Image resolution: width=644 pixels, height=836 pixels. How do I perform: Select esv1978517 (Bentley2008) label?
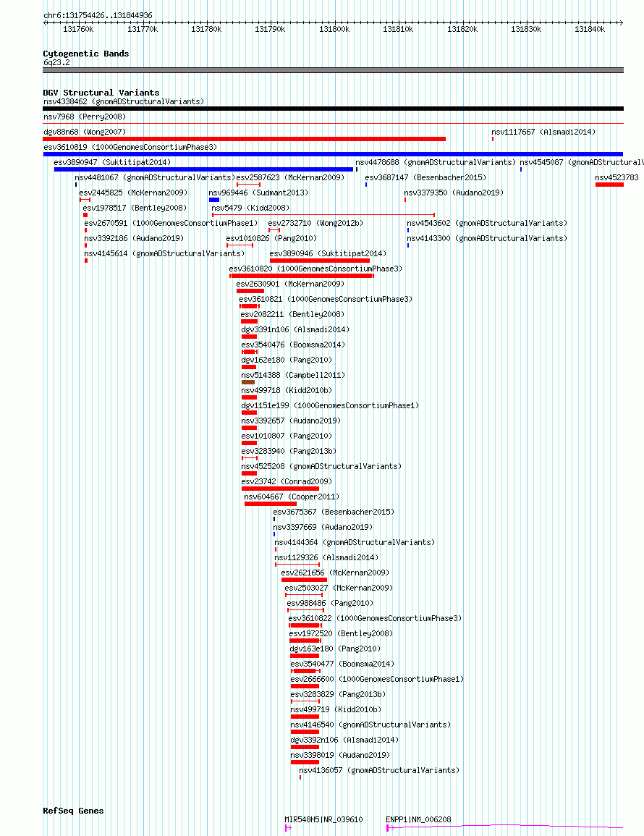coord(135,208)
